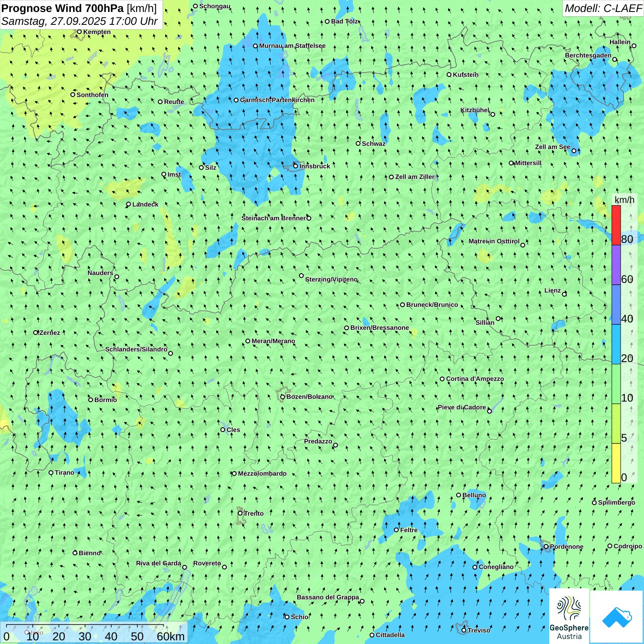Select the light-blue 20–40 km/h legend swatch
This screenshot has height=644, width=644.
(616, 345)
